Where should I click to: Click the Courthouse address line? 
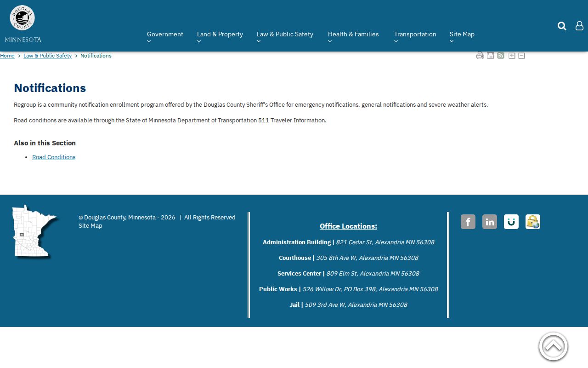[348, 258]
